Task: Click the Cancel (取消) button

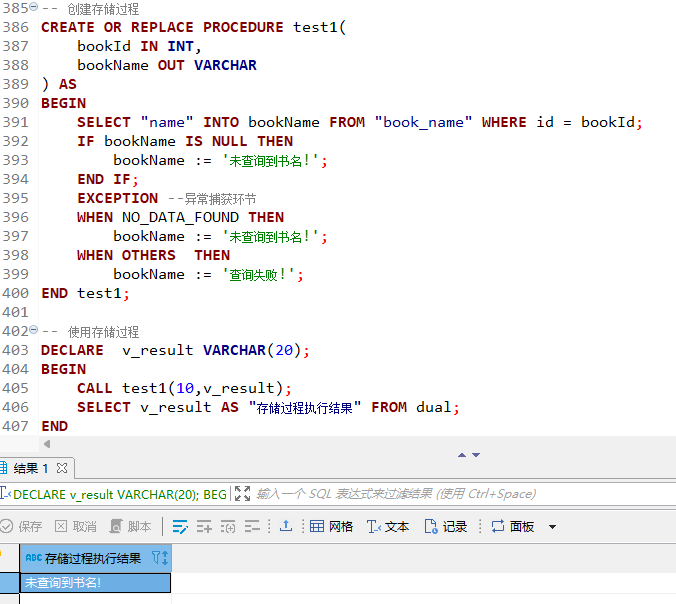Action: click(x=76, y=526)
